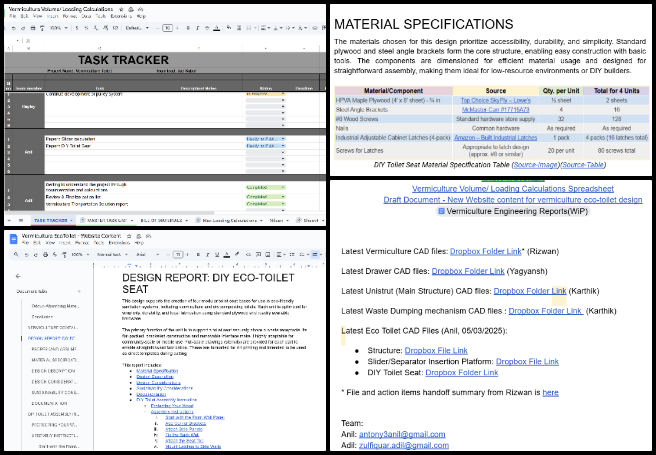Toggle italic in Docs toolbar
Image resolution: width=656 pixels, height=455 pixels.
tap(208, 255)
